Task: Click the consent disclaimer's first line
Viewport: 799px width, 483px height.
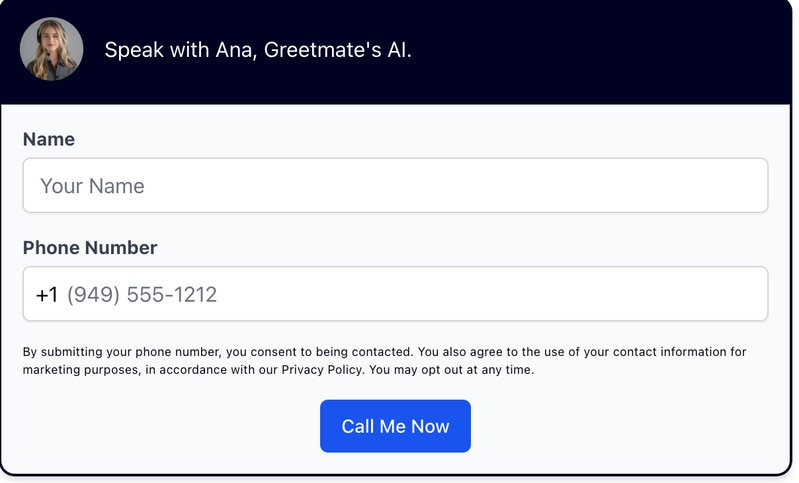Action: coord(384,352)
